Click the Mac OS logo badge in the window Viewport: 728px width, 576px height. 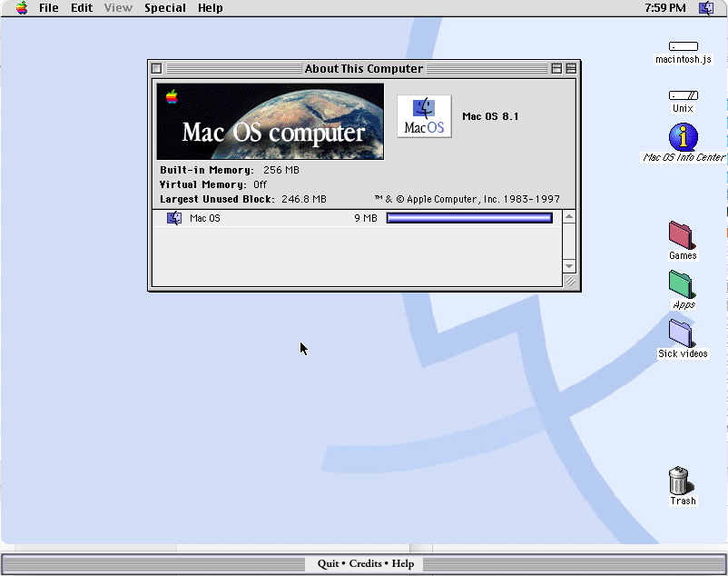click(x=424, y=116)
